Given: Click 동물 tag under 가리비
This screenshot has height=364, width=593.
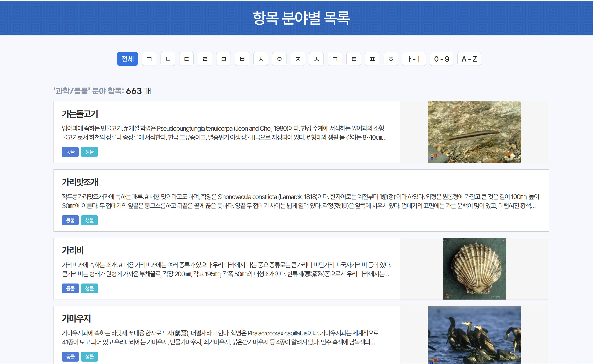Looking at the screenshot, I should 70,288.
